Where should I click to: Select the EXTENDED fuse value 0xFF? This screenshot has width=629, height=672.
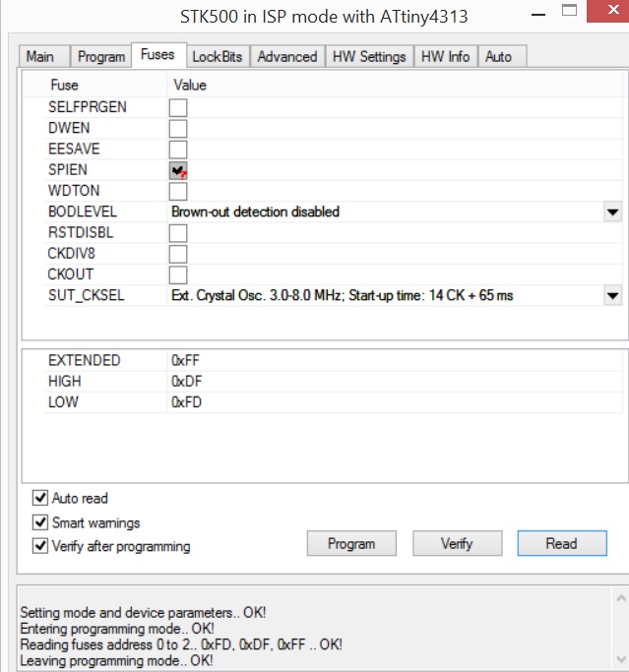click(x=186, y=360)
